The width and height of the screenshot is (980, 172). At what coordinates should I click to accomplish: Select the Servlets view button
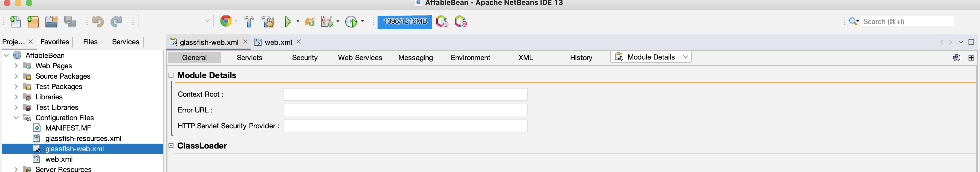250,58
